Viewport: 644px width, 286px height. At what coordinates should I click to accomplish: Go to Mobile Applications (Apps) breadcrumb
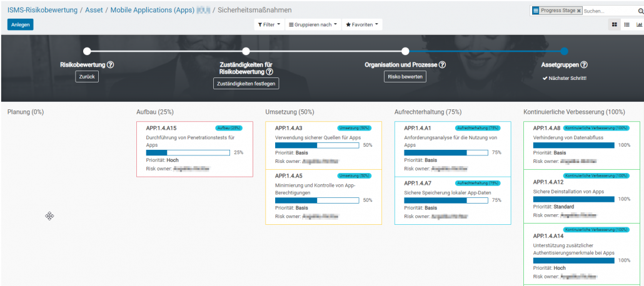tap(152, 10)
